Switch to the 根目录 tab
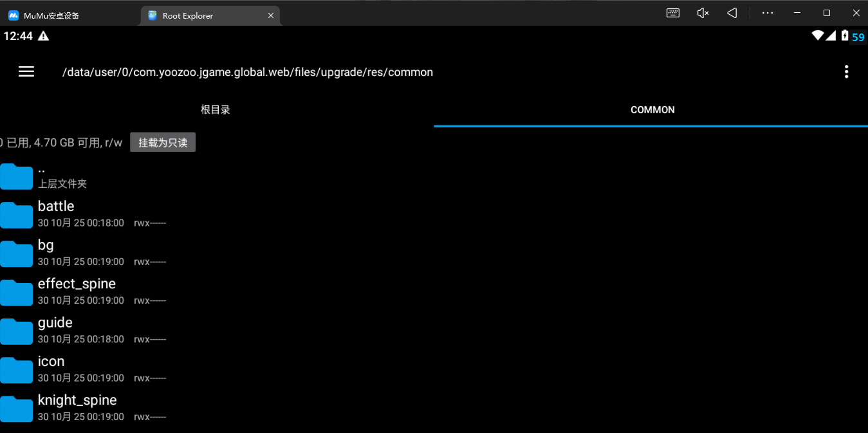Screen dimensions: 868x433 pyautogui.click(x=216, y=110)
